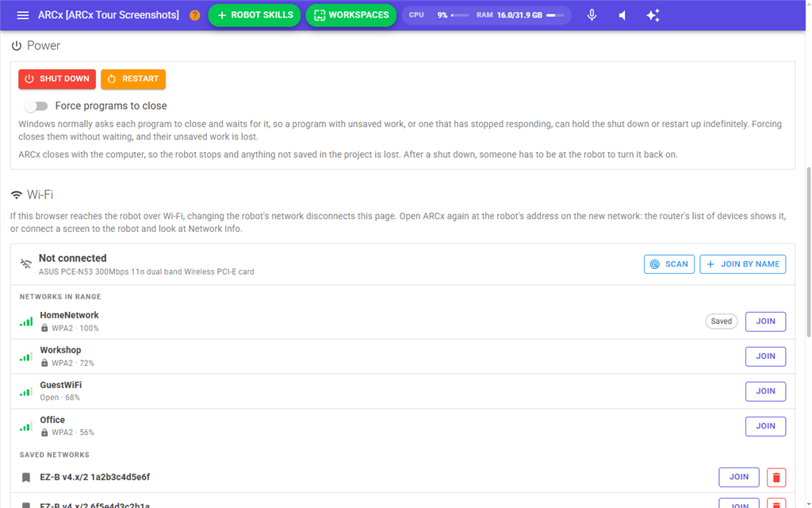Join the Office network

coord(765,426)
